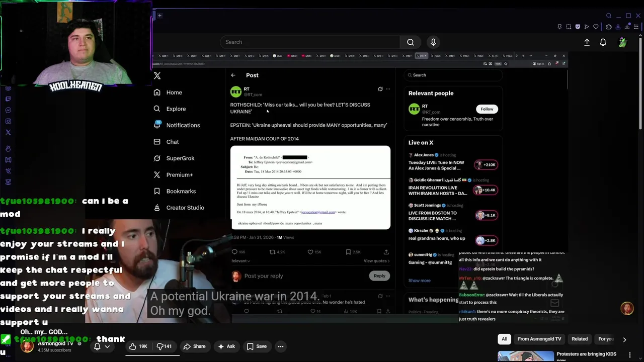Show next chips with right arrow

624,339
